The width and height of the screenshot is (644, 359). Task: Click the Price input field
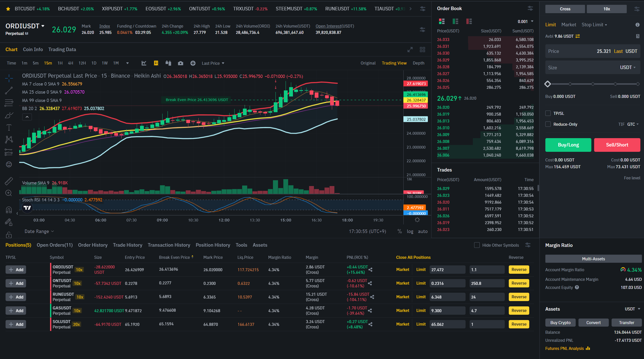593,51
